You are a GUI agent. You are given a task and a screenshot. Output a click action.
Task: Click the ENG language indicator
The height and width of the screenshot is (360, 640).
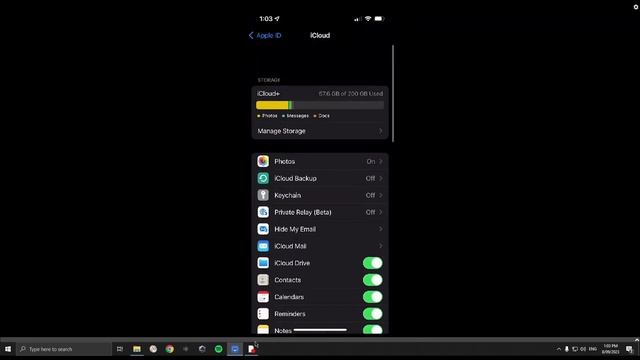(x=593, y=349)
